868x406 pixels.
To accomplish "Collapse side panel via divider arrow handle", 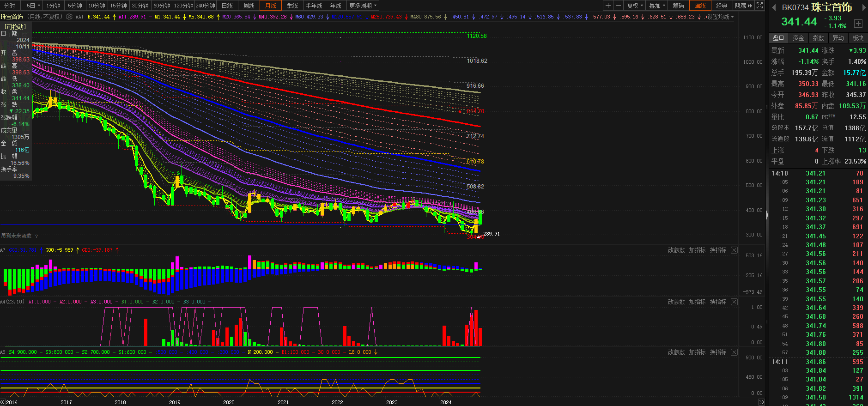I will coord(767,215).
